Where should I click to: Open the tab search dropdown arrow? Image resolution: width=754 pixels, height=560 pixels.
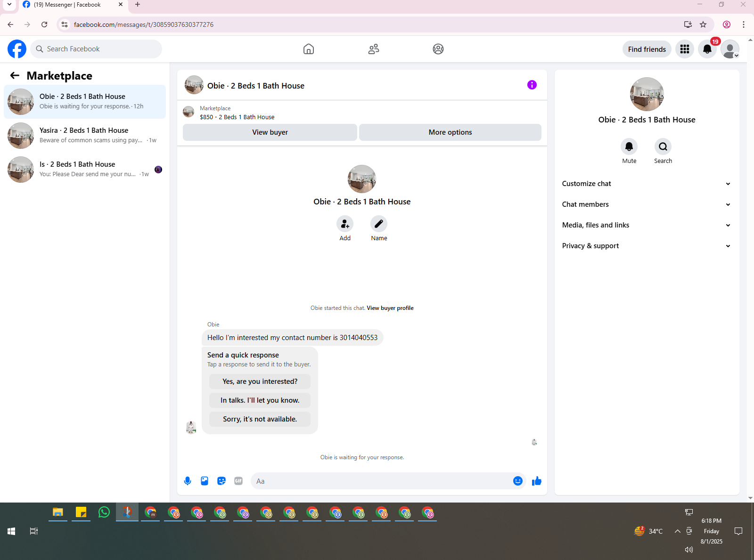tap(9, 5)
